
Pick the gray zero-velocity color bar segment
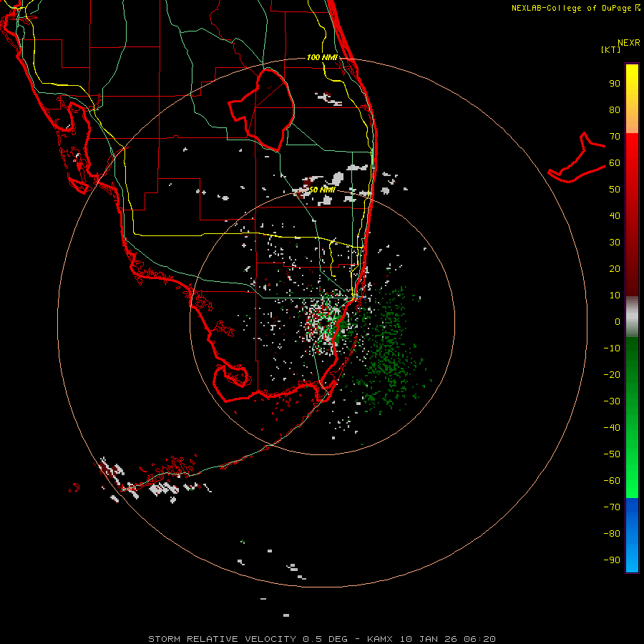coord(632,317)
